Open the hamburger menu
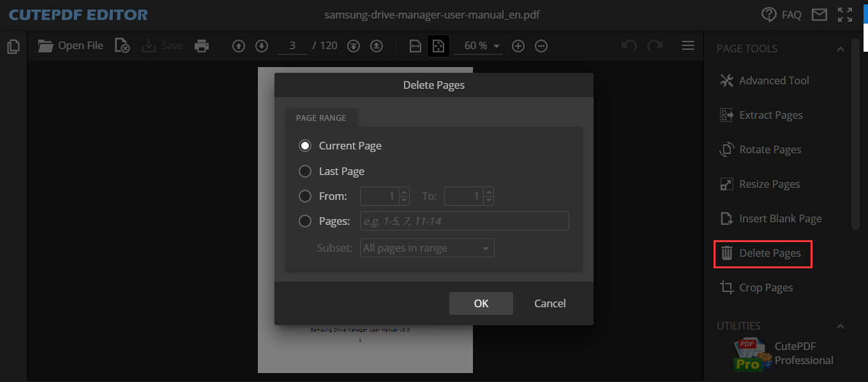 (687, 45)
